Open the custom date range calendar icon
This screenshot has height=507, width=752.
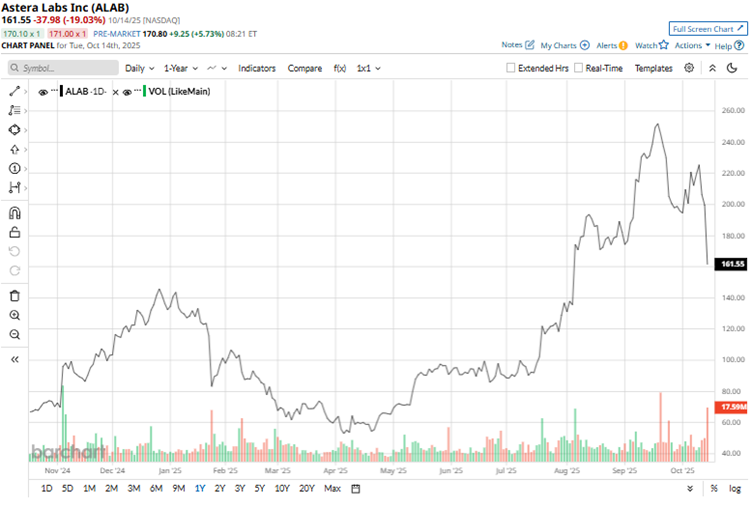356,489
